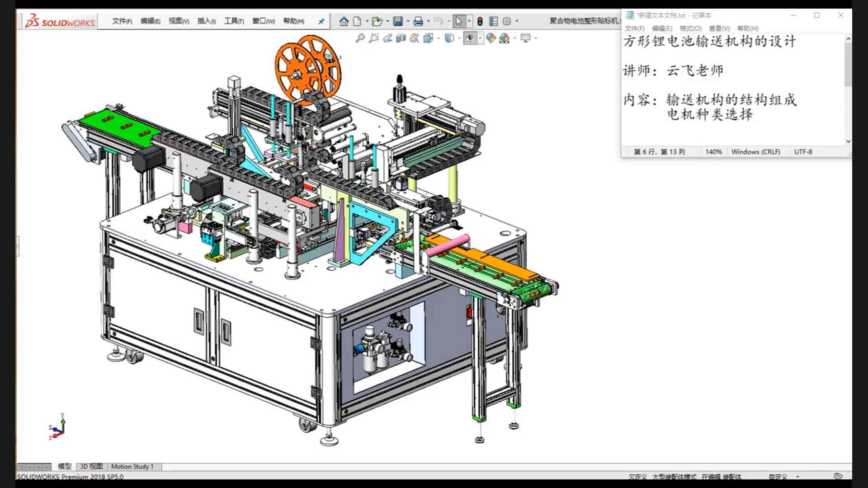The width and height of the screenshot is (868, 488).
Task: Open Notepad's 查看(V) menu
Action: pos(719,28)
